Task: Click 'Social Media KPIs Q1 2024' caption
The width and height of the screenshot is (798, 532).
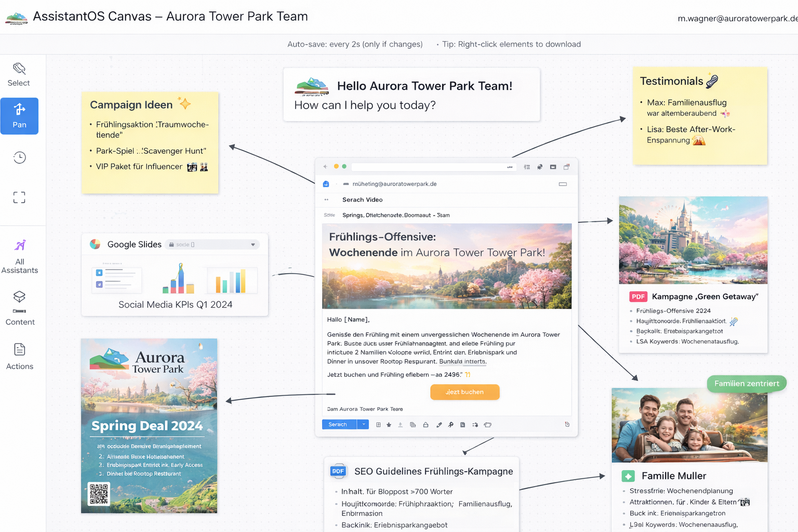Action: (x=175, y=304)
